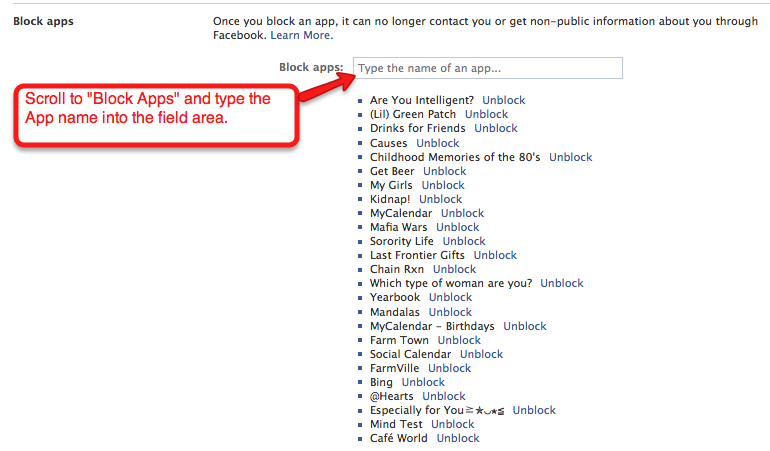Click Unblock next to Causes

[437, 143]
